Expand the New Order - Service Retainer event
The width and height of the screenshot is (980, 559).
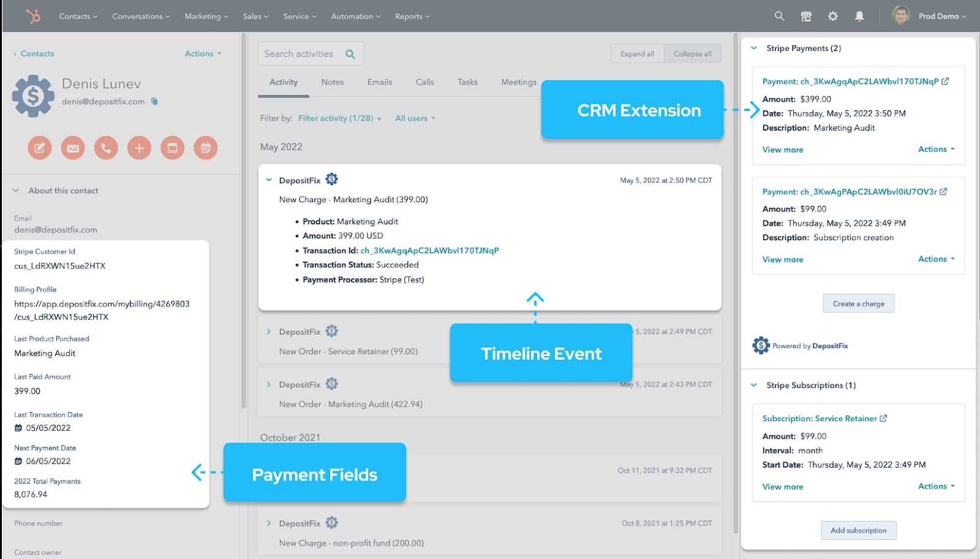(x=268, y=331)
